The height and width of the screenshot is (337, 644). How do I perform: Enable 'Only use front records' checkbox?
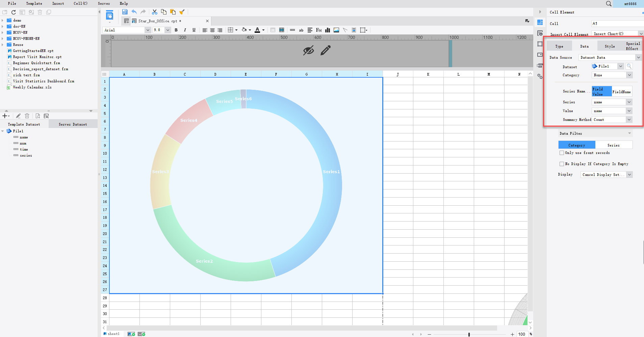point(562,153)
